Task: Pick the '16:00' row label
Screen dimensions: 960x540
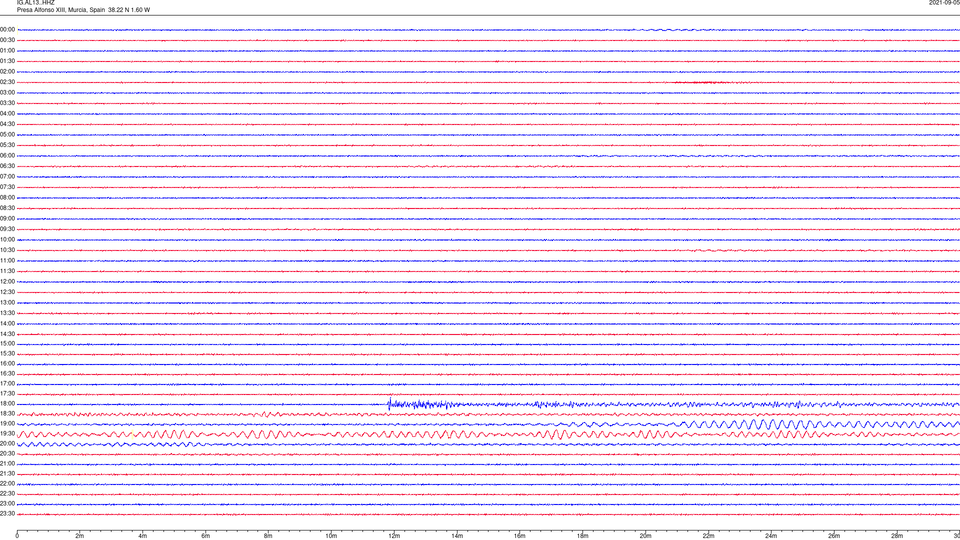Action: 7,364
